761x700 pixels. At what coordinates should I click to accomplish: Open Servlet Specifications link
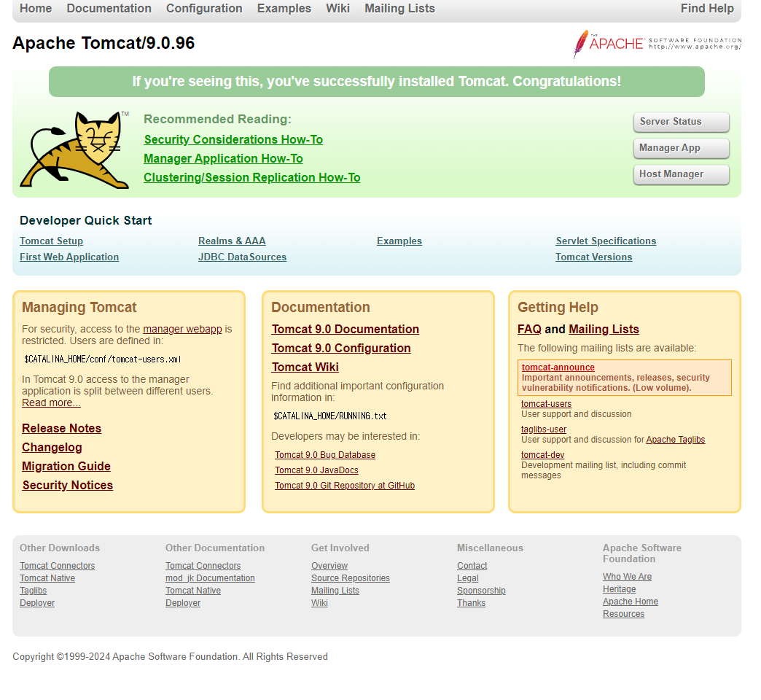pos(606,241)
